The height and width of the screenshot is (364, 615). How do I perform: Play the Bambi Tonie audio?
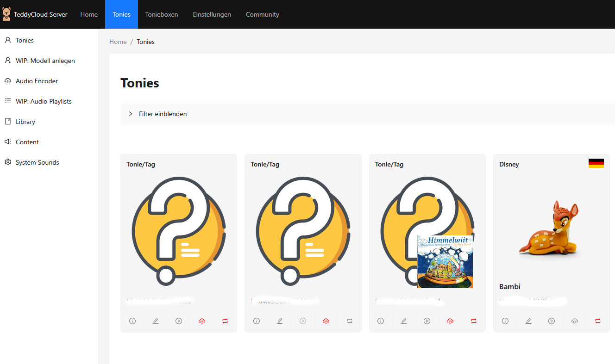[552, 321]
